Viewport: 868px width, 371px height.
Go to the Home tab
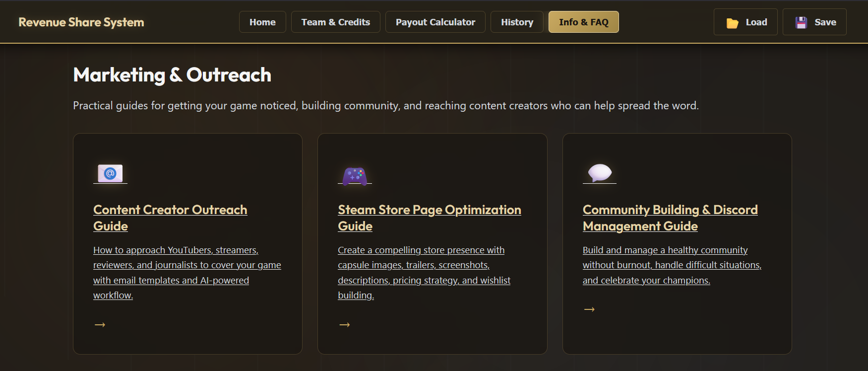262,22
